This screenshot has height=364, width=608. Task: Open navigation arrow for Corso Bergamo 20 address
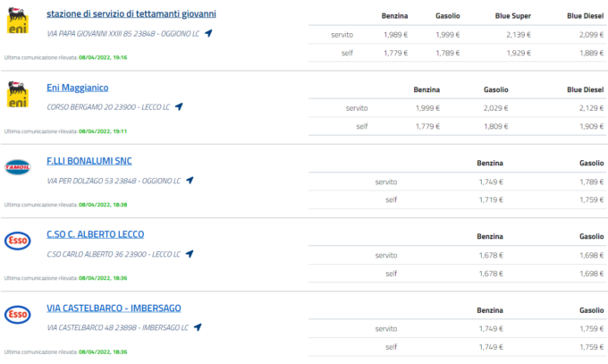pos(179,106)
